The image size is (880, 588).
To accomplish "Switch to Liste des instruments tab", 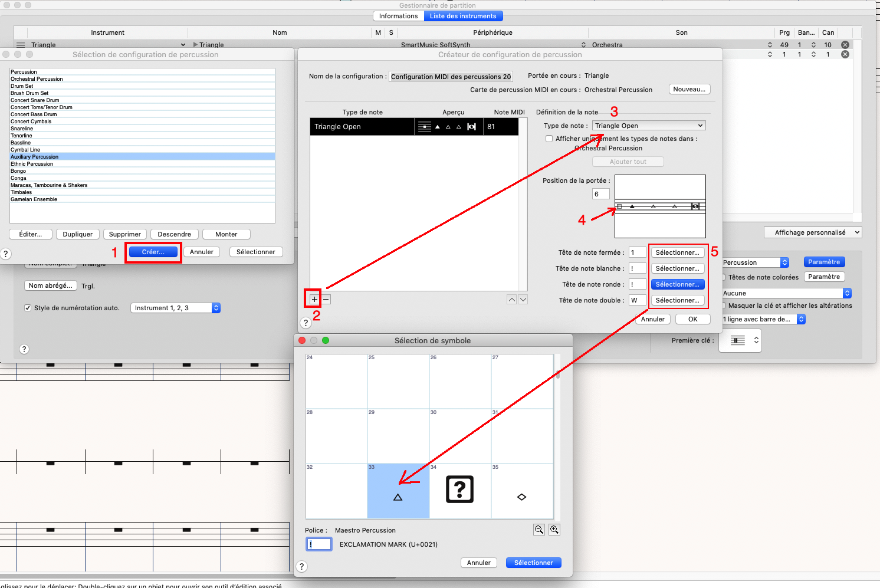I will 463,16.
